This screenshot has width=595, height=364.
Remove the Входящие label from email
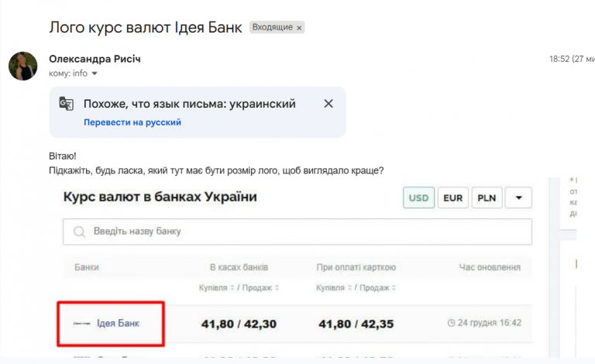click(300, 28)
